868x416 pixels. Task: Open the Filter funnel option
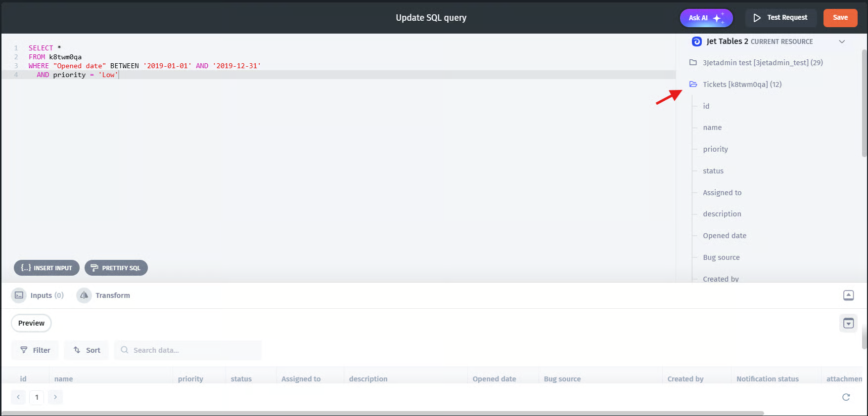point(35,350)
